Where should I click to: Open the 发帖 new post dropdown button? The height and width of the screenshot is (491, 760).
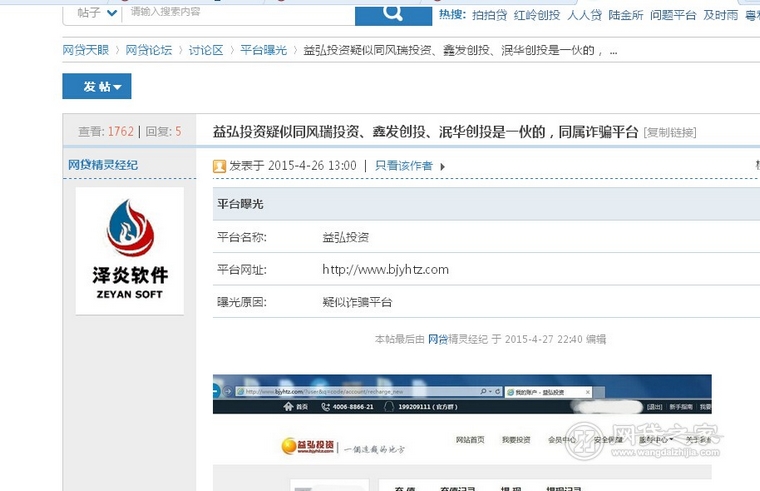97,87
